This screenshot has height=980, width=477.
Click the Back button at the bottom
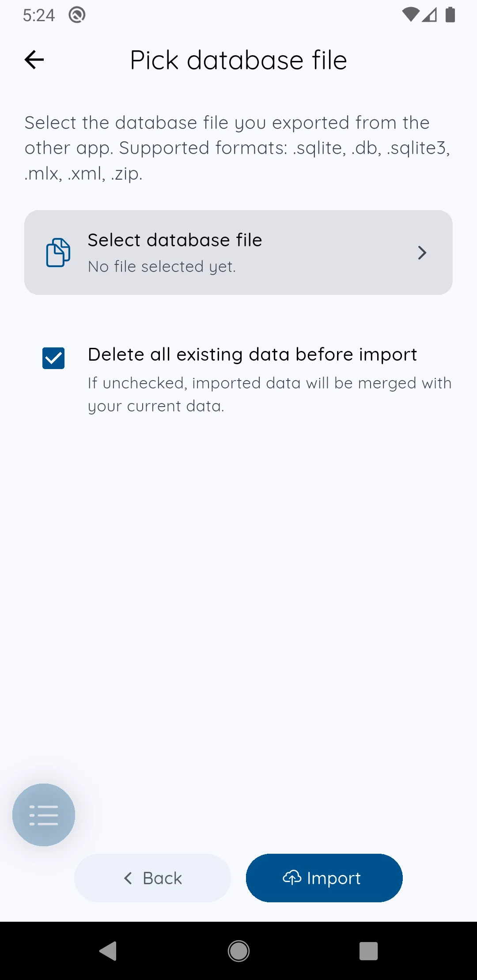(153, 878)
